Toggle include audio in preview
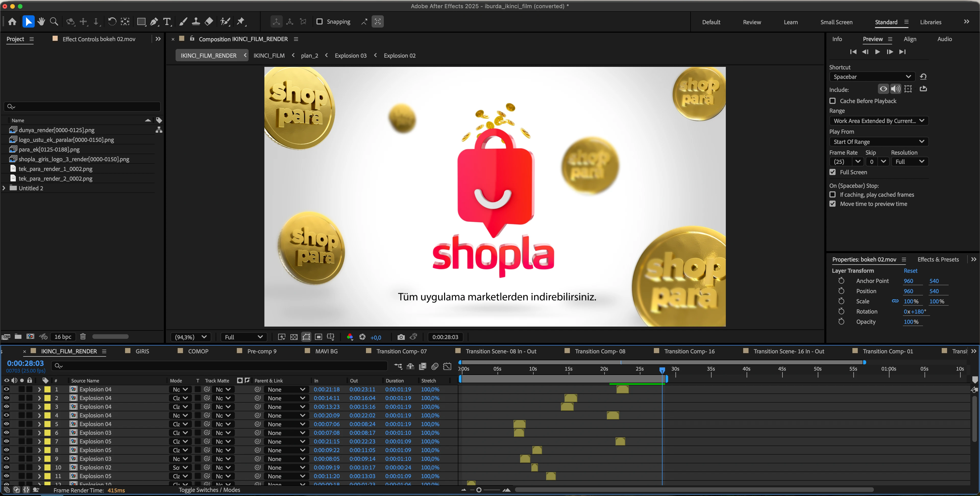The image size is (980, 496). pyautogui.click(x=896, y=89)
